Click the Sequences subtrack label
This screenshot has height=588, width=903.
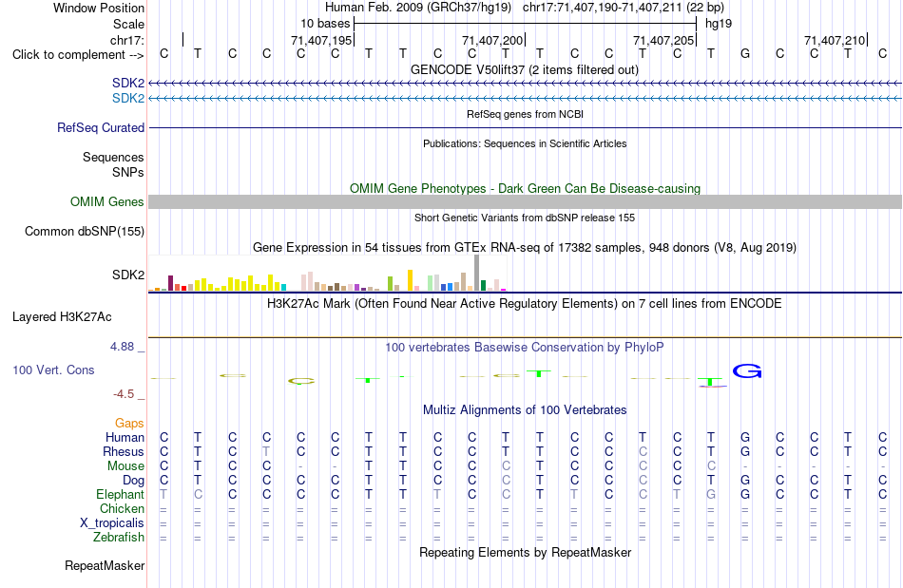pyautogui.click(x=113, y=157)
